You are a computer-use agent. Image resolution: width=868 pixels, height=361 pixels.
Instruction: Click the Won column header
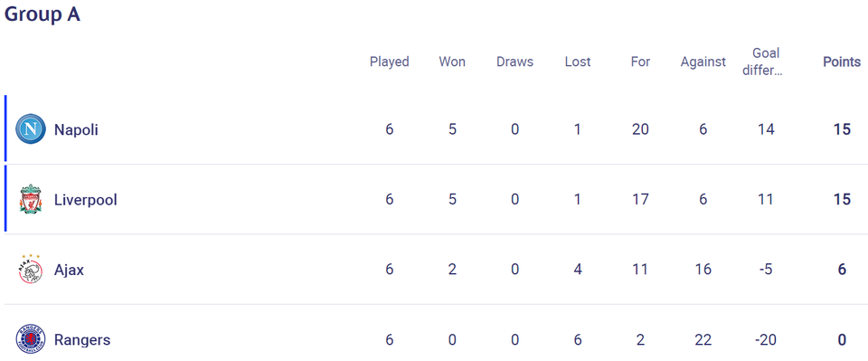point(452,62)
